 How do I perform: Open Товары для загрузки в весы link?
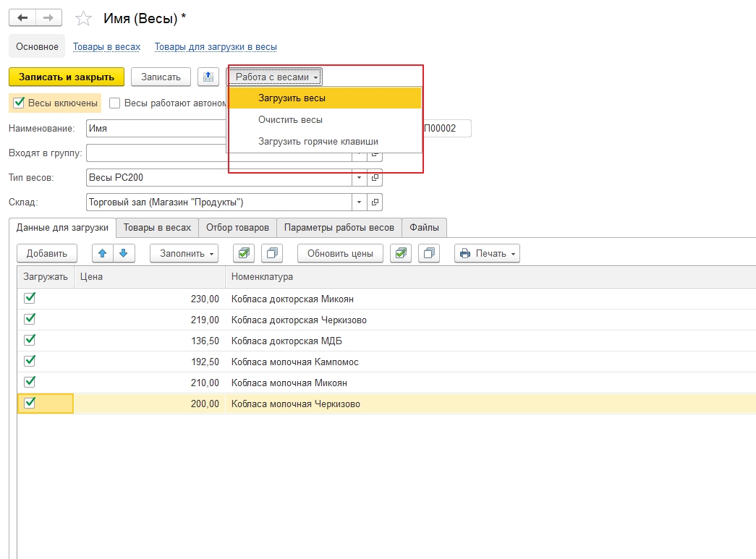pyautogui.click(x=216, y=46)
